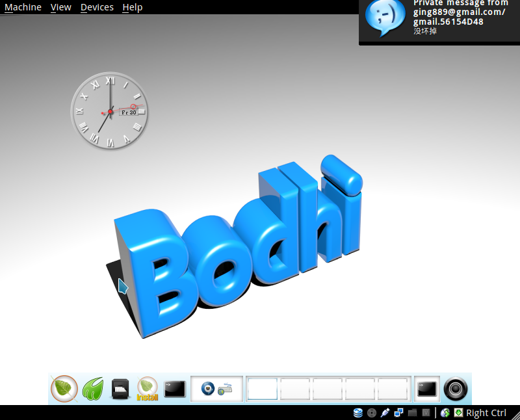This screenshot has height=420, width=520.
Task: Open the private message notification text
Action: click(x=460, y=18)
